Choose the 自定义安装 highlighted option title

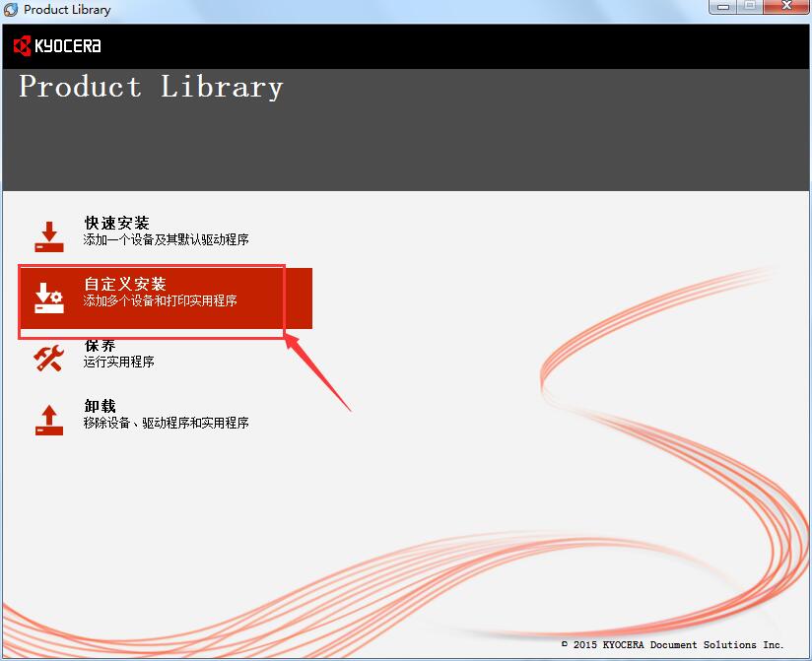pos(125,285)
